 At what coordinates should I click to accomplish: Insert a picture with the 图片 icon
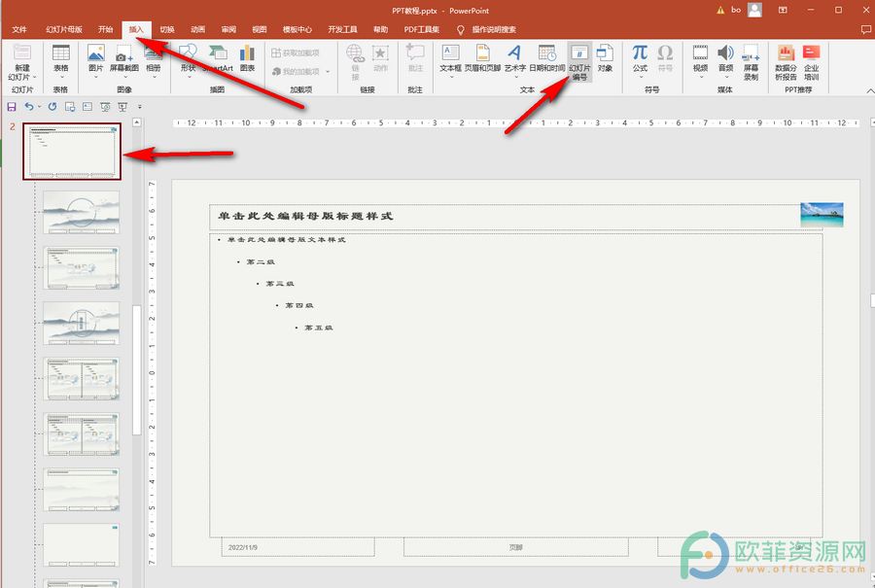[x=96, y=58]
